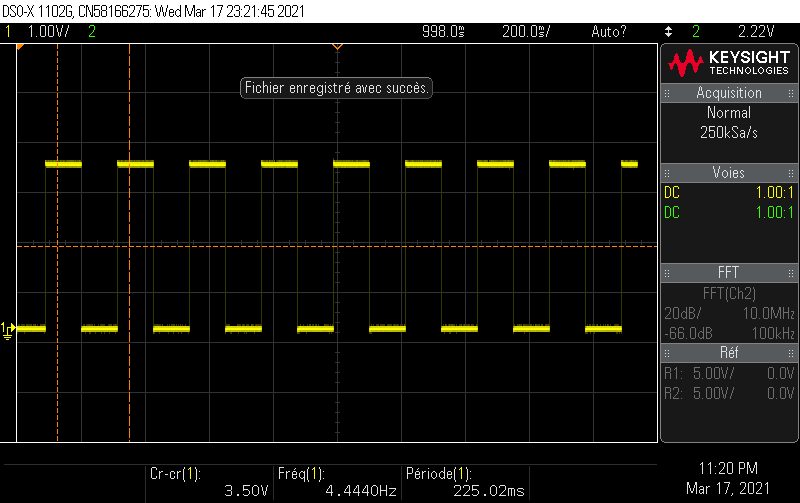Click the yellow channel 1 indicator
800x503 pixels.
click(9, 32)
